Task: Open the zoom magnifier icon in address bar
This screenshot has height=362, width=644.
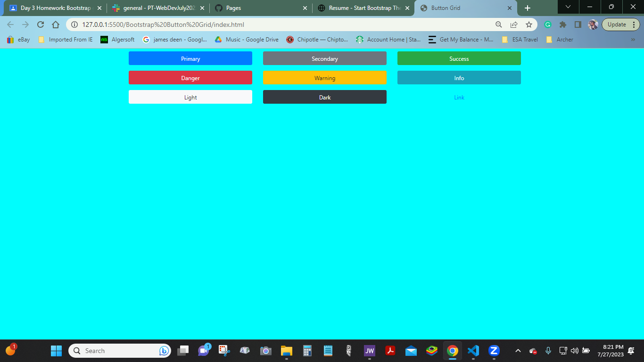Action: point(499,25)
